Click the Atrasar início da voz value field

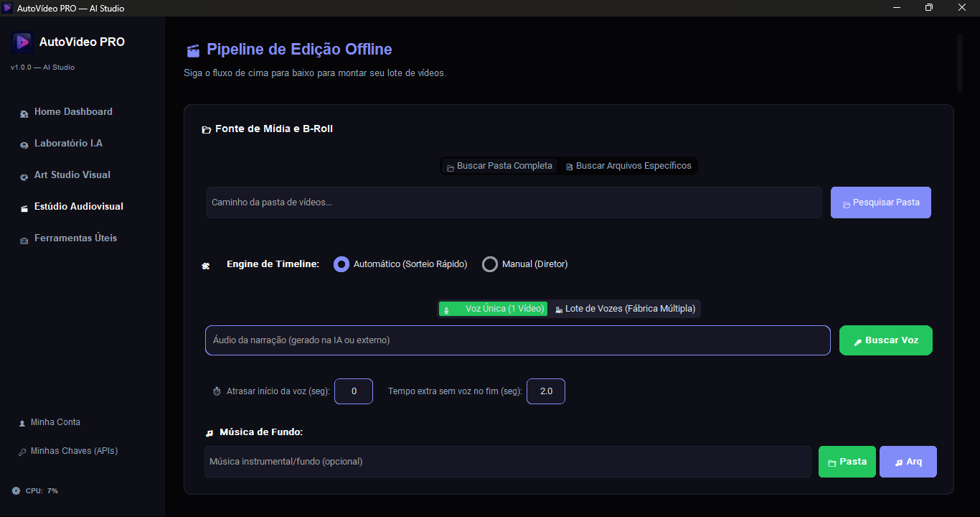coord(354,391)
